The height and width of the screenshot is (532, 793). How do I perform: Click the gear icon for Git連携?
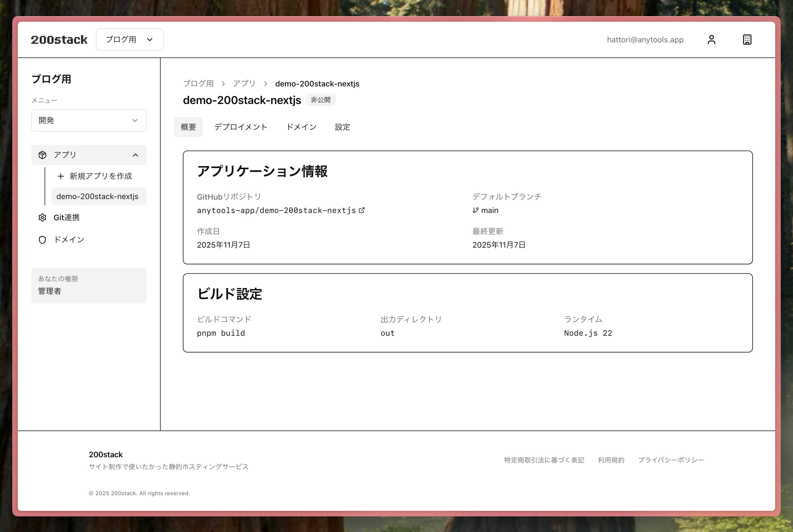click(42, 217)
